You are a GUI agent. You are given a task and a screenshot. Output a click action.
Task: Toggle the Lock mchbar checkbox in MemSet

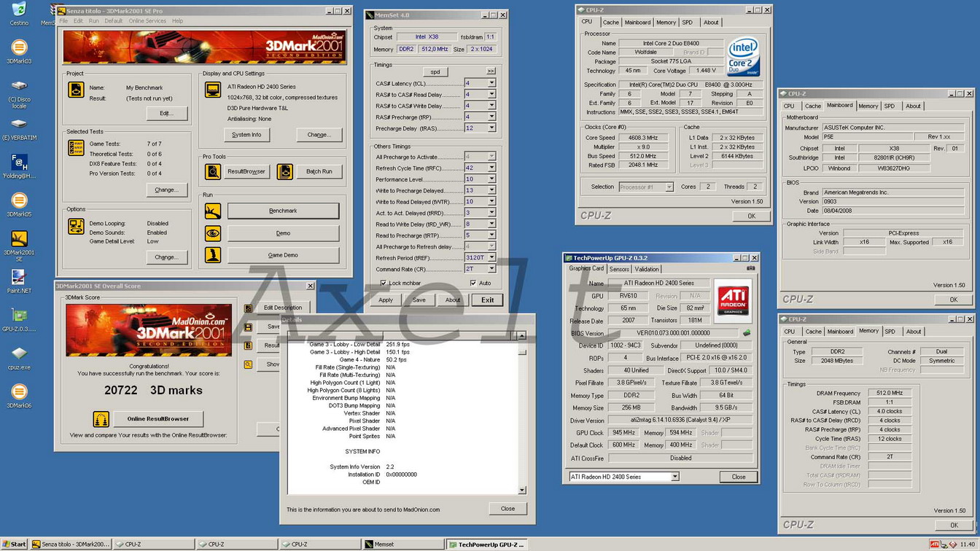point(384,283)
